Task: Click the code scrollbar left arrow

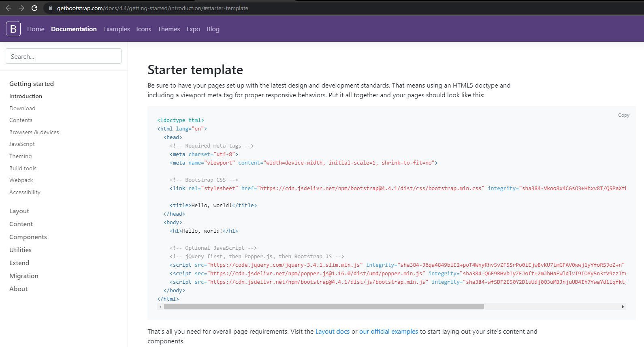Action: [160, 307]
